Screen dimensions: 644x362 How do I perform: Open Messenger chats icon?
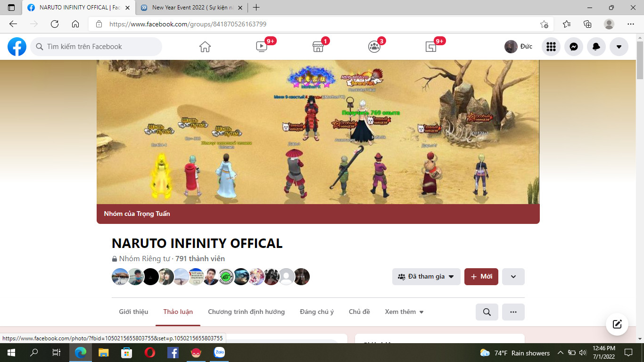(574, 47)
